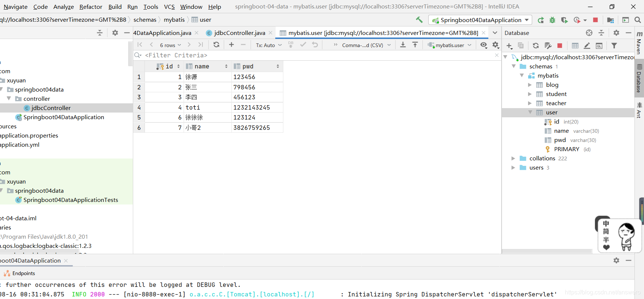The width and height of the screenshot is (644, 299).
Task: Expand the users folder node
Action: coord(513,167)
